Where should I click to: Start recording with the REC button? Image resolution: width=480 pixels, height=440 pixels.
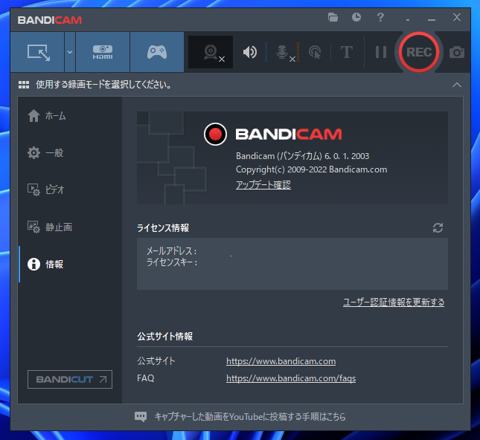[x=419, y=52]
